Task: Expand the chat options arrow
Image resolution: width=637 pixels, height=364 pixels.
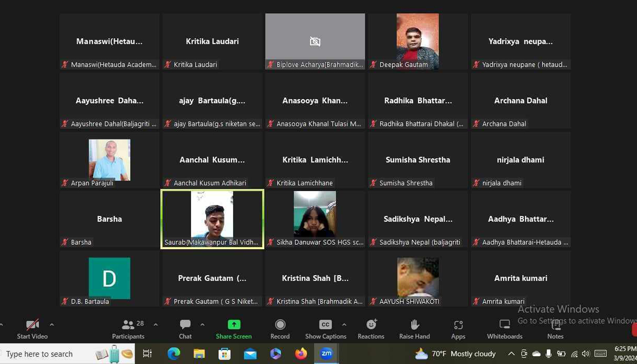Action: [x=202, y=324]
